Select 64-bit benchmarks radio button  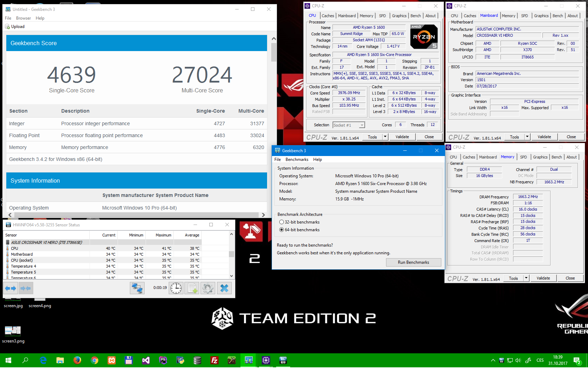click(x=281, y=230)
